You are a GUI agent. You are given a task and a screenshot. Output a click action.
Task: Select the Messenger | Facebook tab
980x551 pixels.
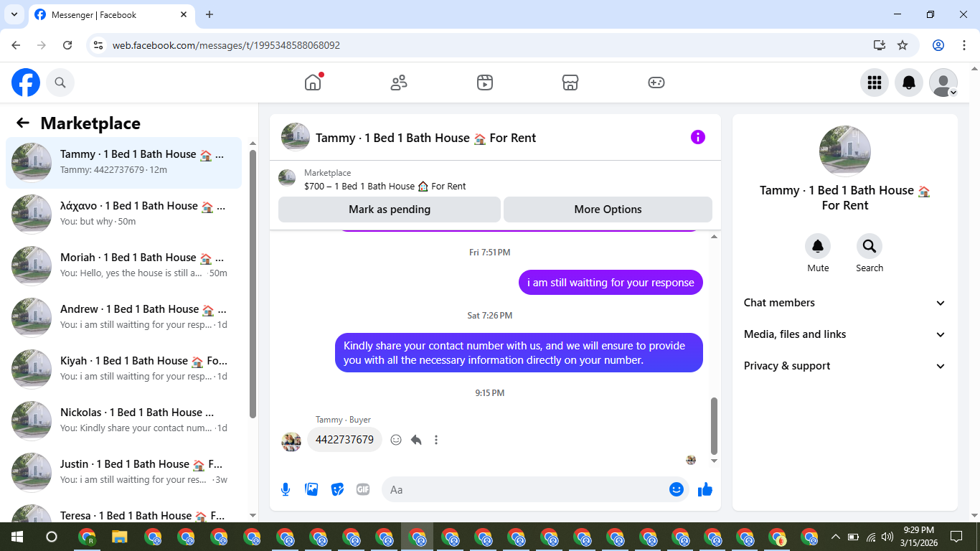coord(113,14)
